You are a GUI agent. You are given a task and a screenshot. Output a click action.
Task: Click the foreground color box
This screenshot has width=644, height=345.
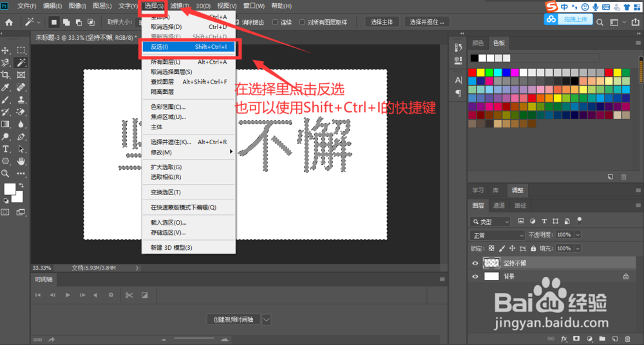coord(10,189)
